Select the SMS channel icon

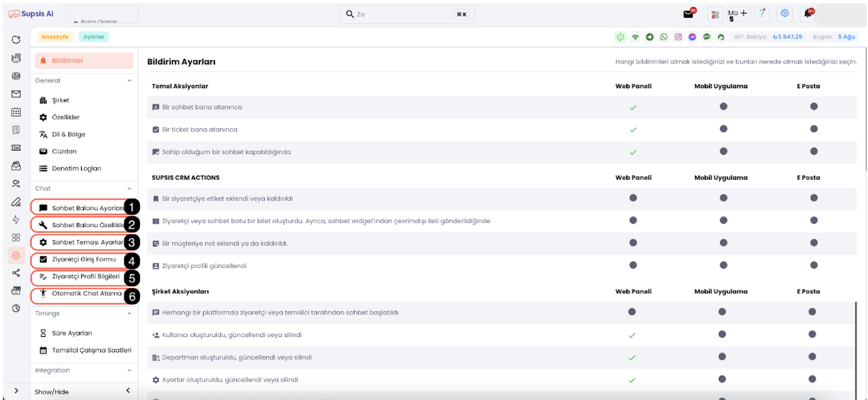tap(707, 37)
